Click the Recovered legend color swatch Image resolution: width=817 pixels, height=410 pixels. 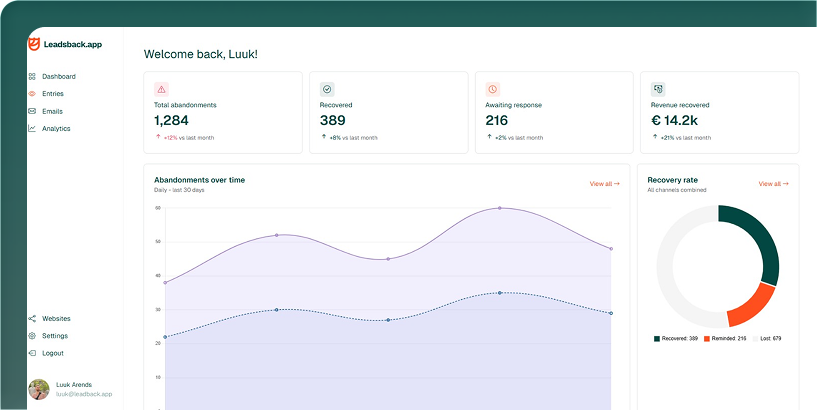tap(657, 339)
